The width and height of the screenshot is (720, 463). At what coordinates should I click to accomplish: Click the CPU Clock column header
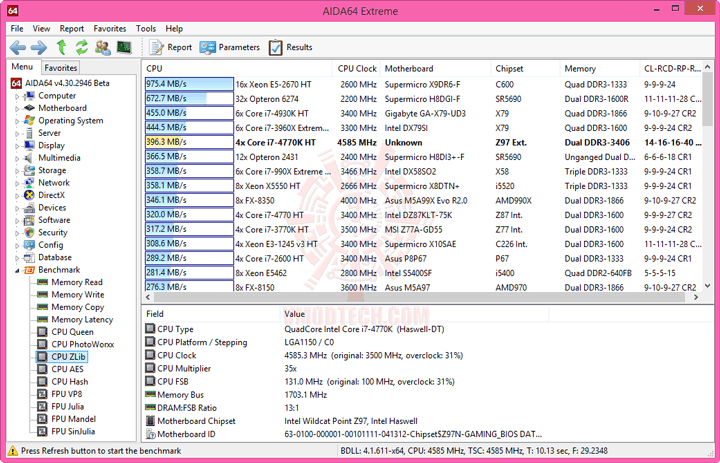(357, 68)
